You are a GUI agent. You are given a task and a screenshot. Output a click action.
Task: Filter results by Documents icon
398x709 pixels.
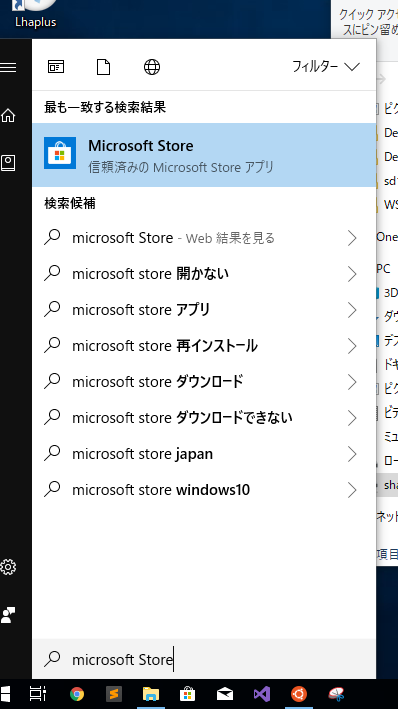[x=104, y=67]
